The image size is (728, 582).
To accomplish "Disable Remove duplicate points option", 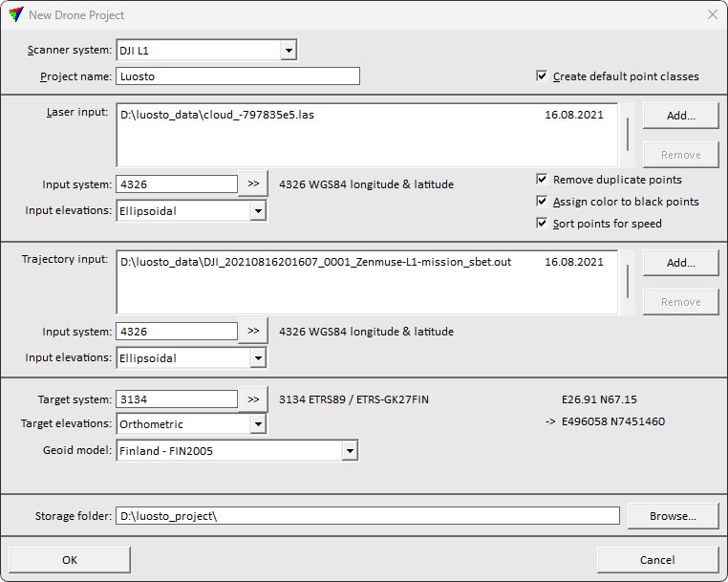I will tap(543, 180).
